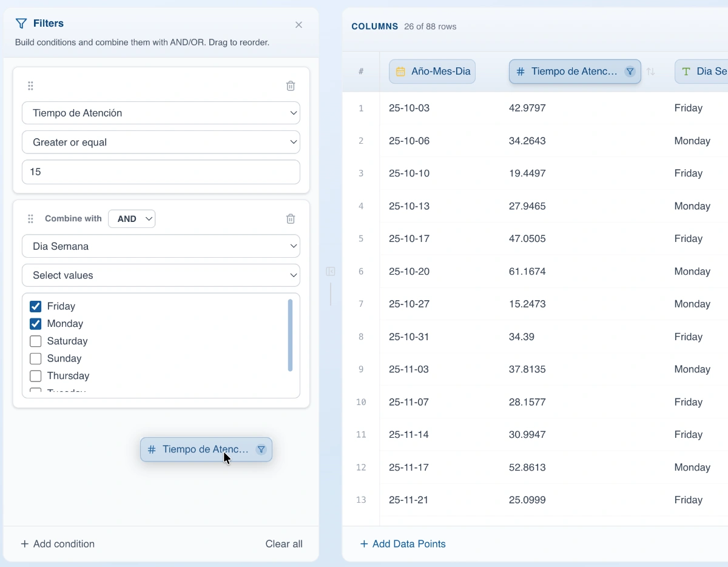The image size is (728, 567).
Task: Uncheck the Monday checkbox
Action: coord(36,324)
